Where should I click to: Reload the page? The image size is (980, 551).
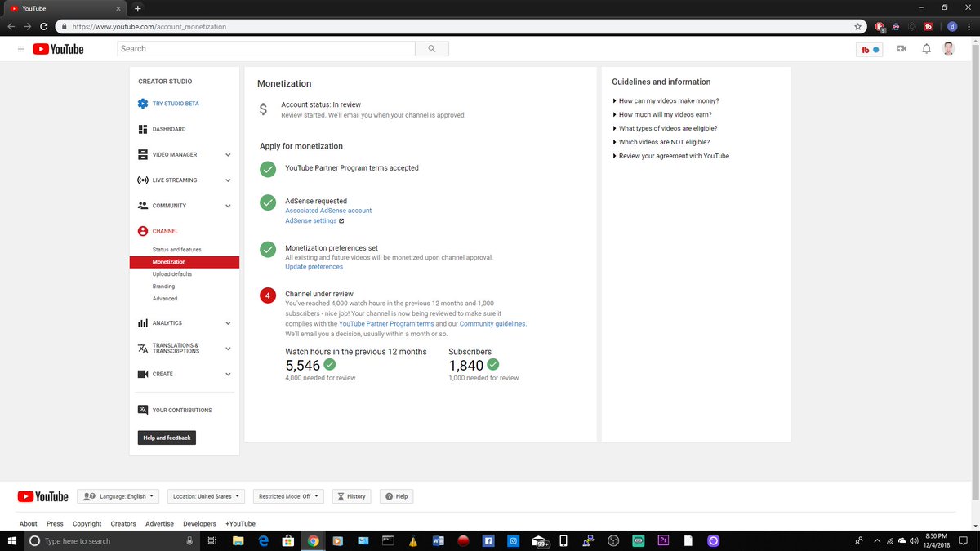point(44,26)
